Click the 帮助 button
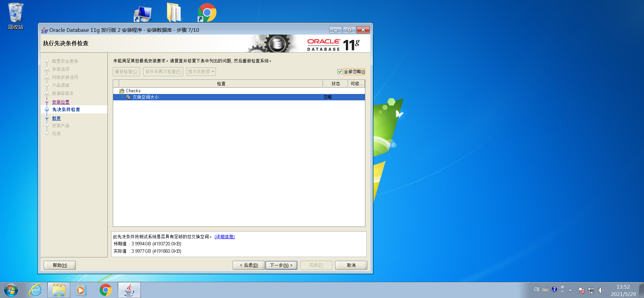Viewport: 644px width, 298px height. 60,265
